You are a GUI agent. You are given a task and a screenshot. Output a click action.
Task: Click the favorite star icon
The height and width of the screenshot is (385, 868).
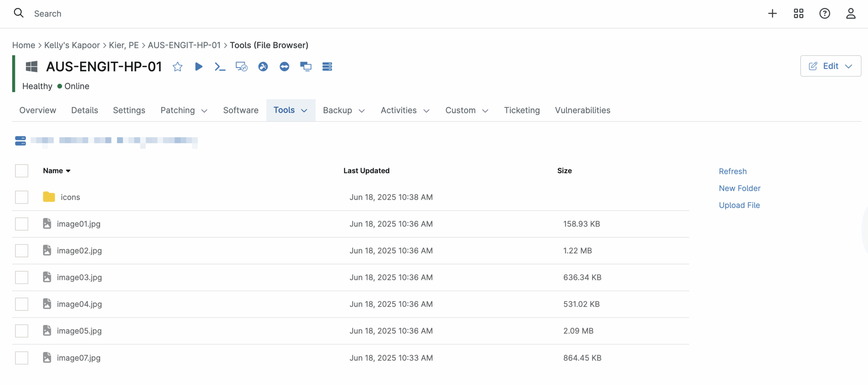point(177,66)
